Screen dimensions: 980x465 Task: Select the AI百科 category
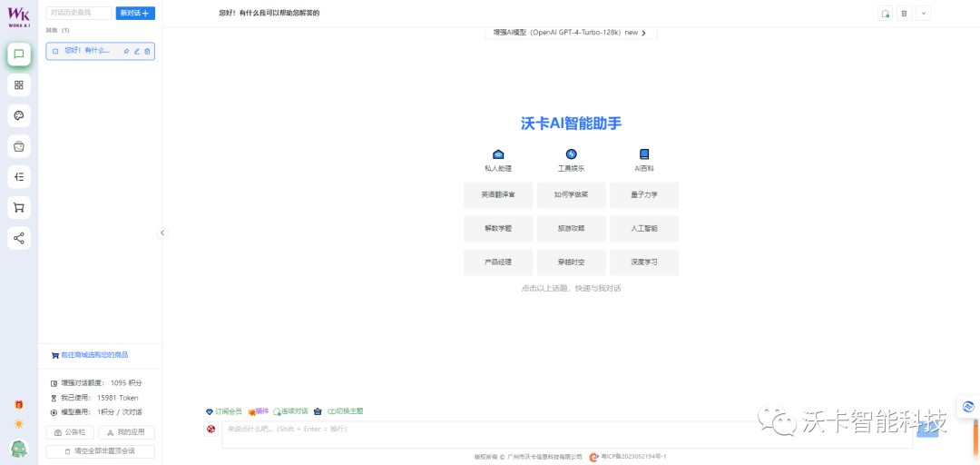click(644, 161)
